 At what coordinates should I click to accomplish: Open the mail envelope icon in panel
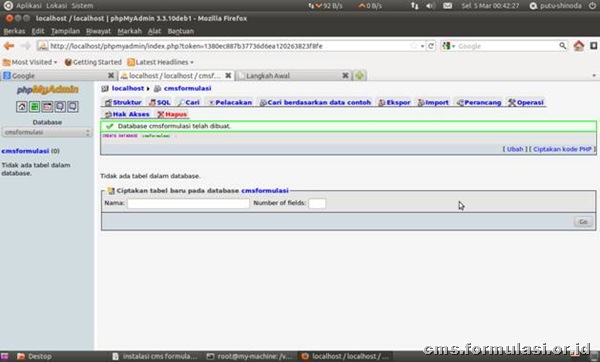tap(447, 6)
